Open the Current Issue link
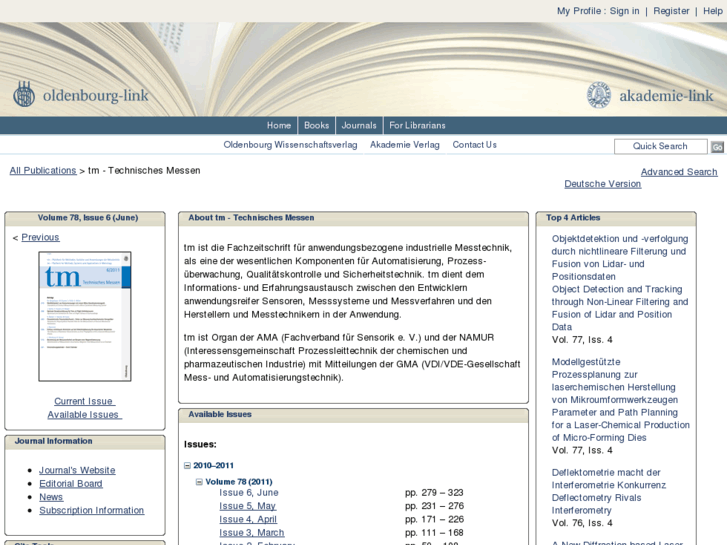This screenshot has width=727, height=545. 84,401
